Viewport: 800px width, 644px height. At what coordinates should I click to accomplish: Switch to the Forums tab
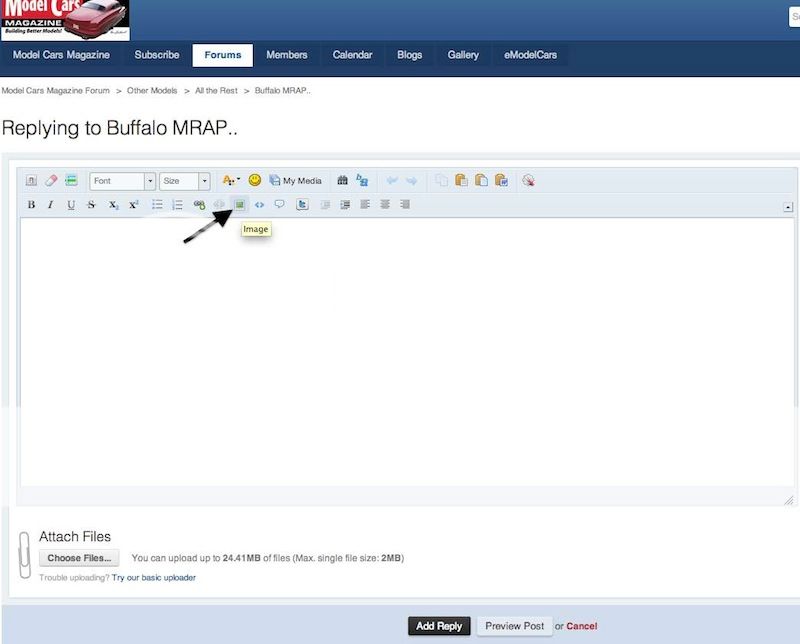(x=221, y=55)
